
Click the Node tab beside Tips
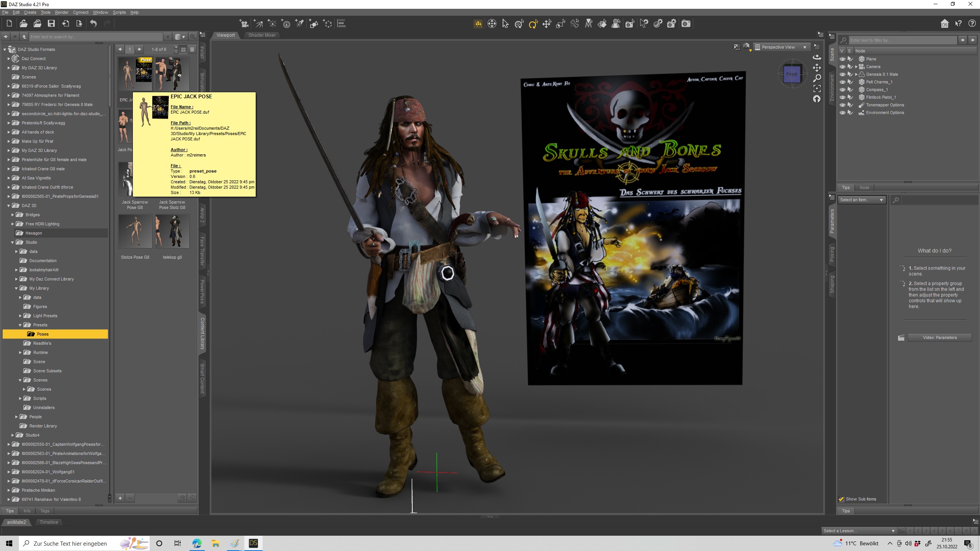pos(864,187)
